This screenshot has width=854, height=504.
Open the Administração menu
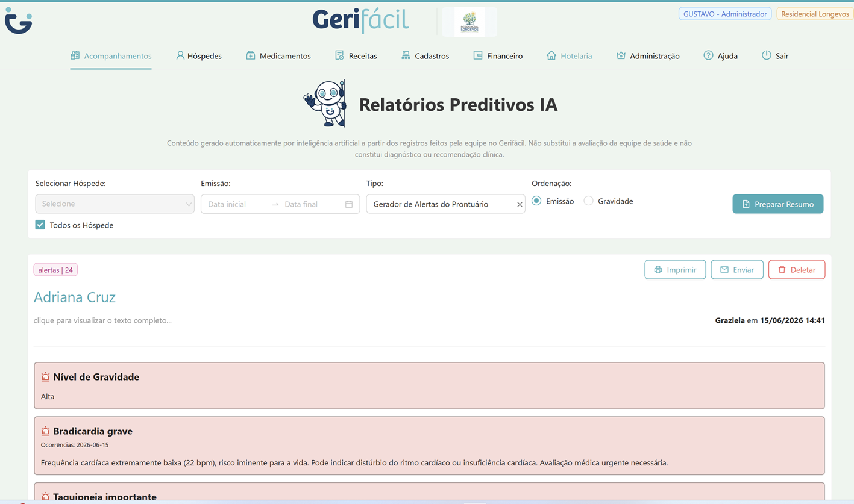click(648, 56)
